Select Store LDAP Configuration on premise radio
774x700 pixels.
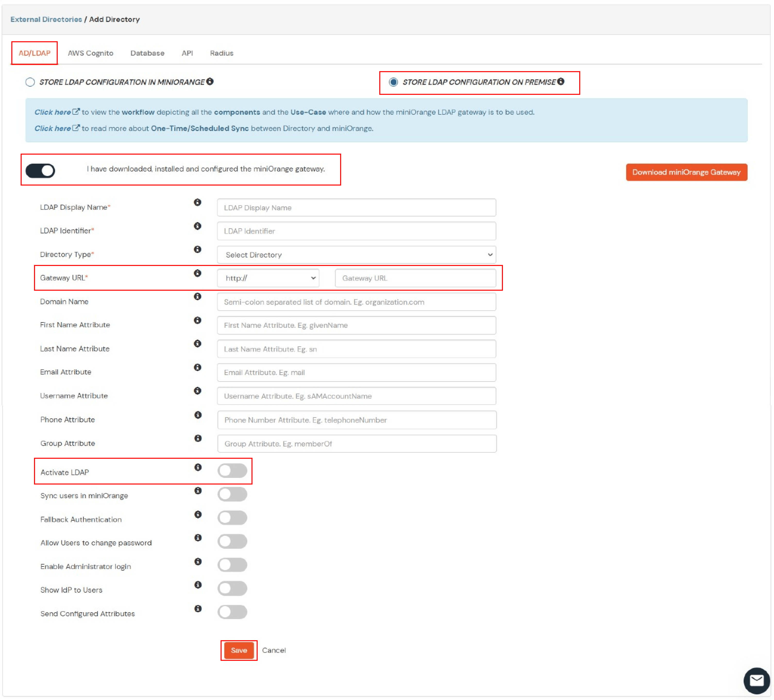click(393, 82)
